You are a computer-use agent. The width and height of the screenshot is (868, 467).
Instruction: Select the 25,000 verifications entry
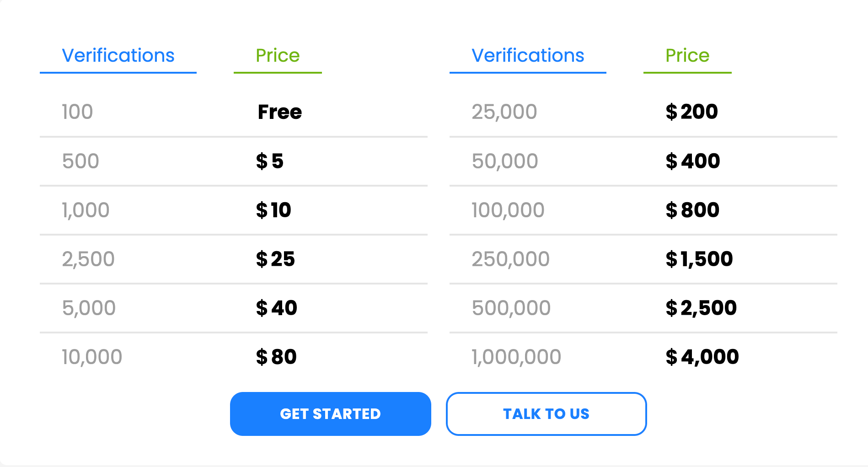504,112
